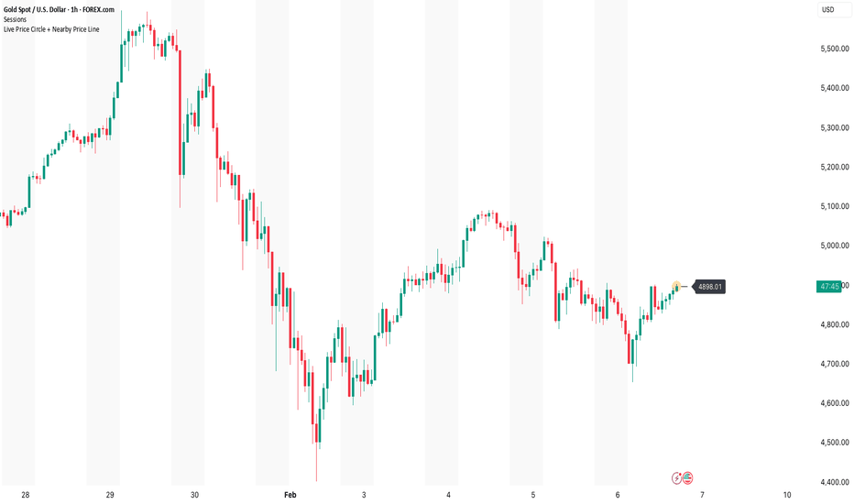The image size is (854, 504).
Task: Click the 28 date on the time axis
Action: [x=25, y=495]
